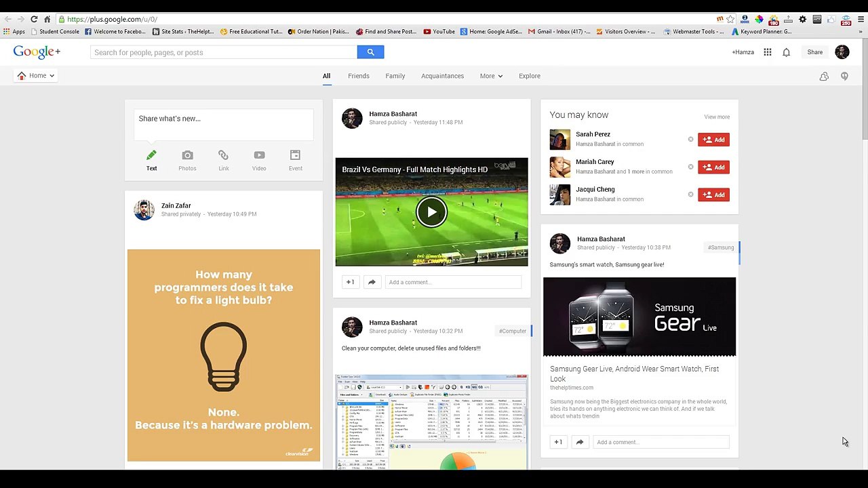Dismiss Jacqui Cheng suggestion
Viewport: 868px width, 488px height.
click(x=690, y=195)
